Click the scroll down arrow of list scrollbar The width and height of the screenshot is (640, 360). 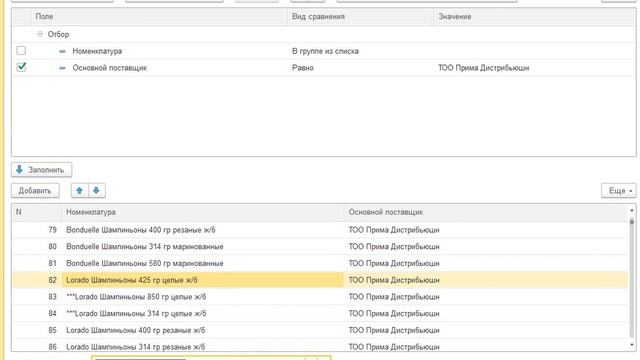pos(632,345)
